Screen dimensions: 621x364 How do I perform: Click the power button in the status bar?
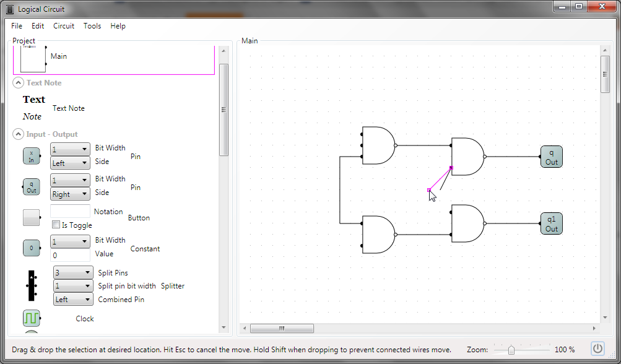pos(597,348)
